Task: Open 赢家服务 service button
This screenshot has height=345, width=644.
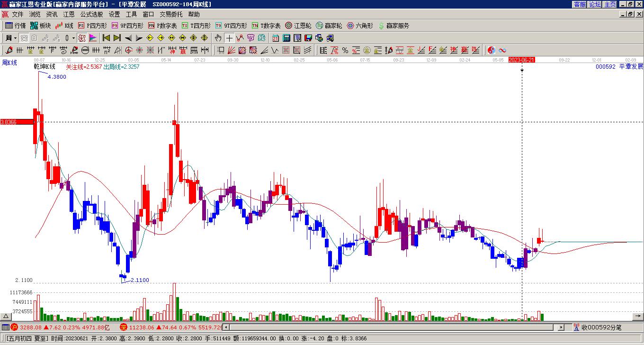Action: [394, 26]
